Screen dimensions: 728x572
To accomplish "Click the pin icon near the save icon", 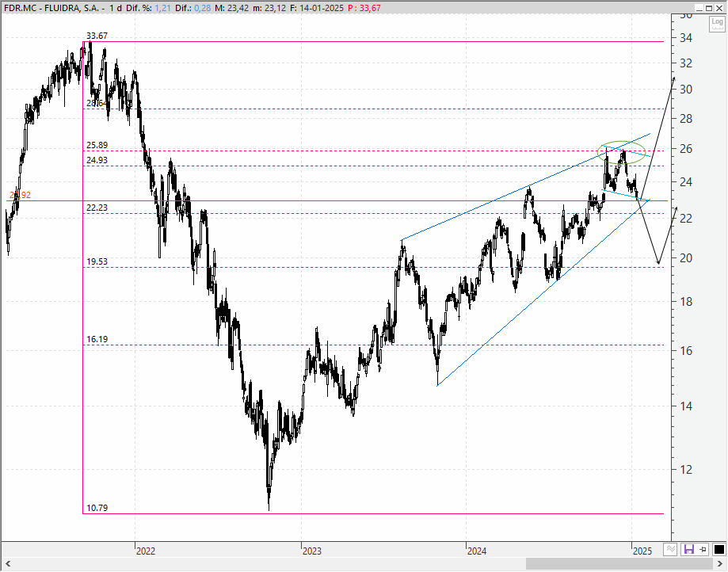I will click(703, 550).
